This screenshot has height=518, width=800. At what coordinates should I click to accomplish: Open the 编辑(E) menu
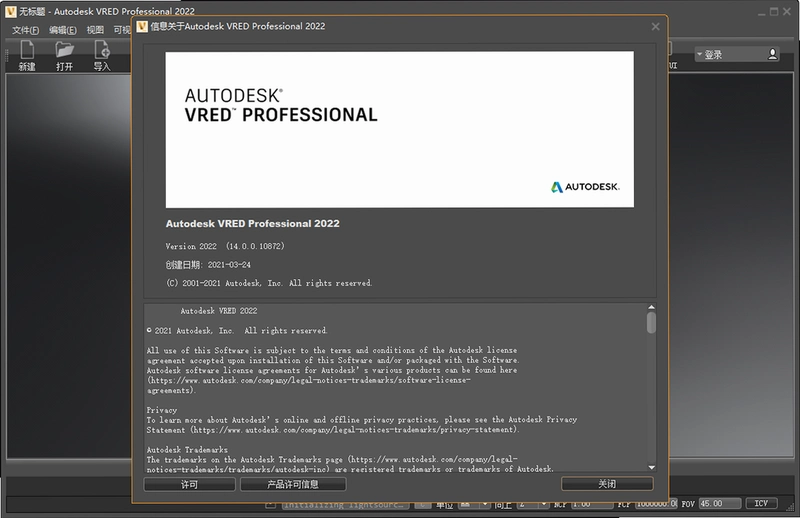[63, 30]
